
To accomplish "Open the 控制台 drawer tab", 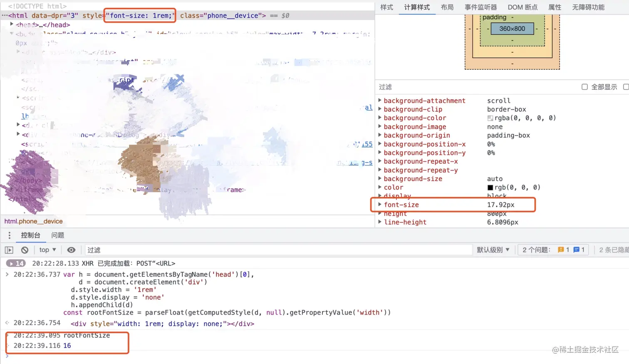I will coord(30,235).
